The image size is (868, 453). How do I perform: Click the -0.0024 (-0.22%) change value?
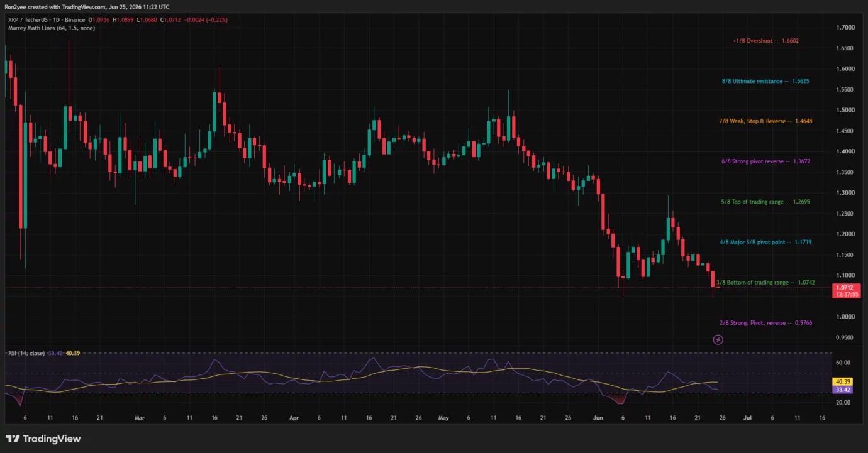point(206,20)
